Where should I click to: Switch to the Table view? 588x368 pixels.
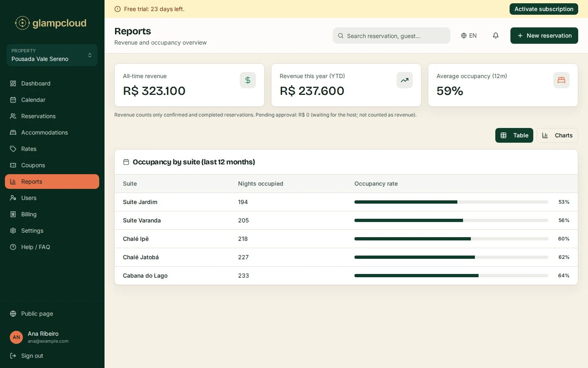514,135
